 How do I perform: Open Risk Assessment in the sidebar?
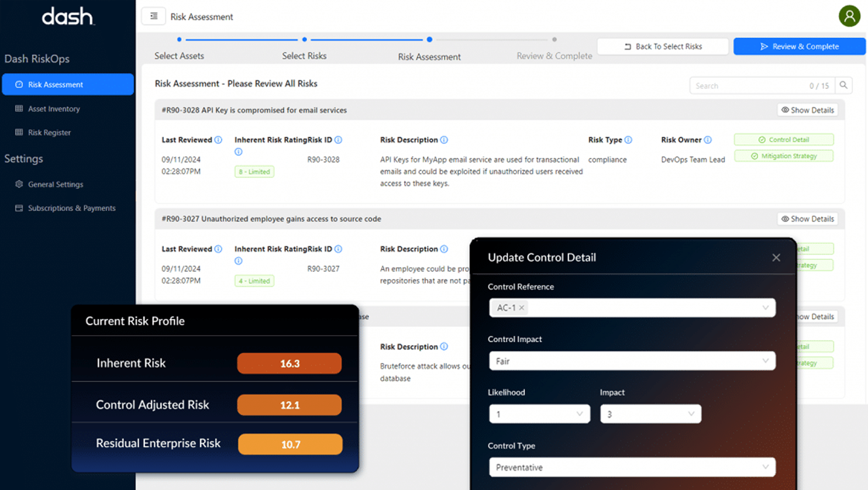pyautogui.click(x=68, y=84)
